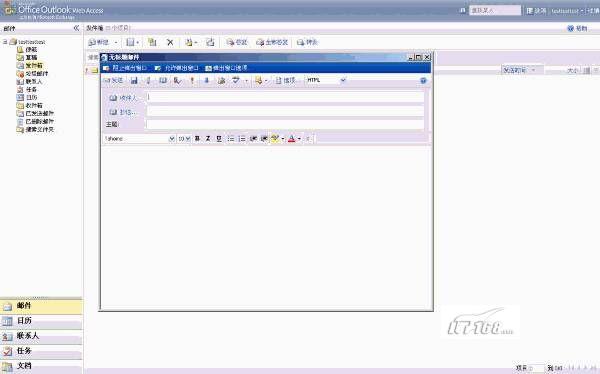Open the address book icon in compose toolbar
The width and height of the screenshot is (600, 374).
(x=163, y=80)
